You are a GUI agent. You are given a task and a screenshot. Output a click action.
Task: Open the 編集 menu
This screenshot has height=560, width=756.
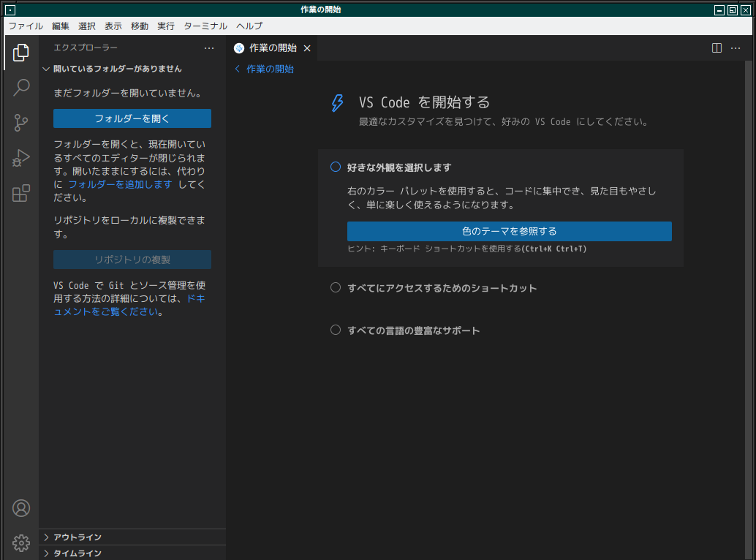point(61,26)
